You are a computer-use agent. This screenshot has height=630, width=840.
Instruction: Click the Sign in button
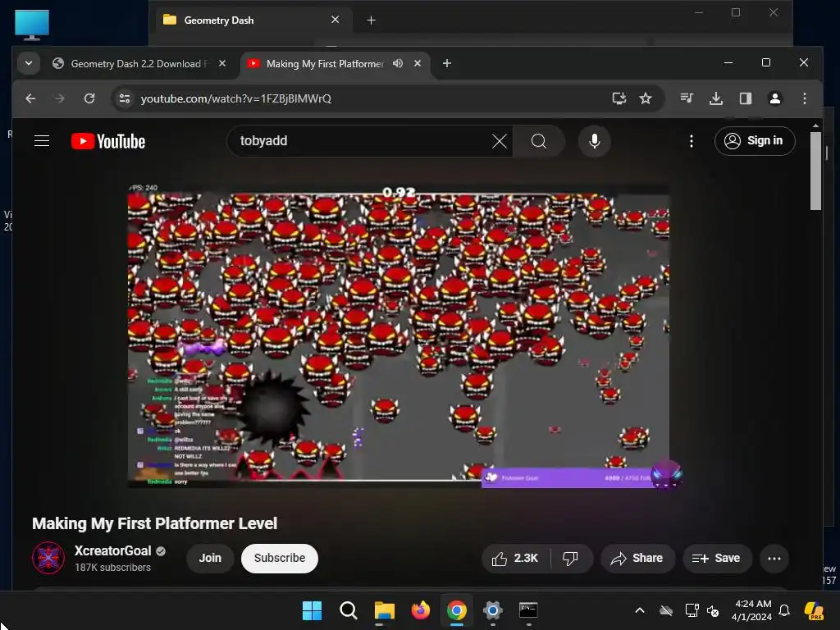pyautogui.click(x=755, y=141)
